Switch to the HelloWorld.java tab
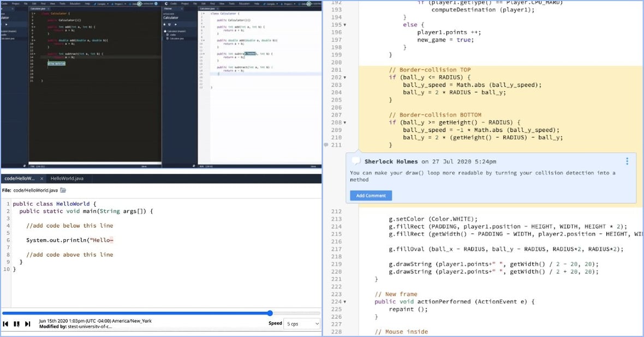This screenshot has width=644, height=337. click(67, 178)
